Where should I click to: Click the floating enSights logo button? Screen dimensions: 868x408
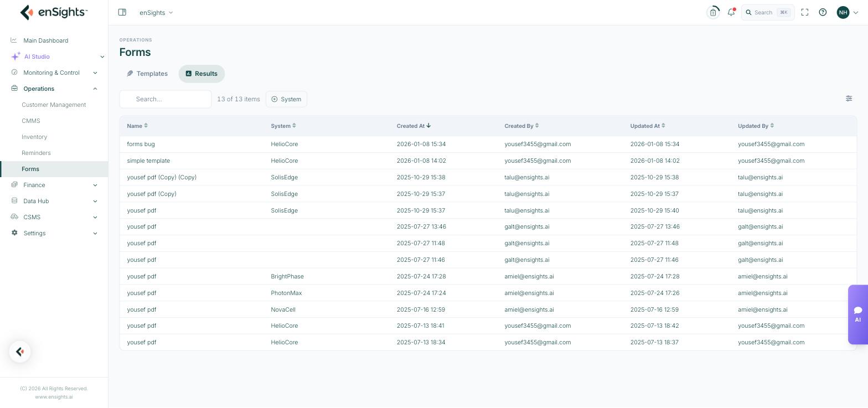click(x=20, y=352)
